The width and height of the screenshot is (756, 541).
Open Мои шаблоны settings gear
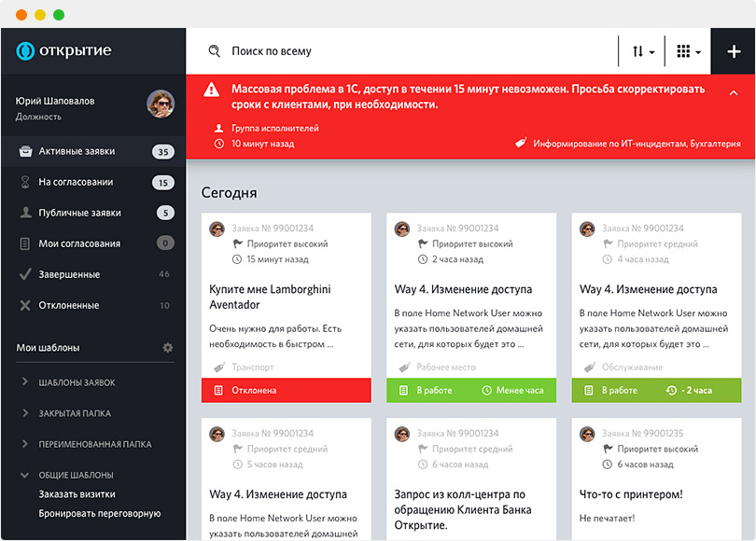[x=168, y=347]
